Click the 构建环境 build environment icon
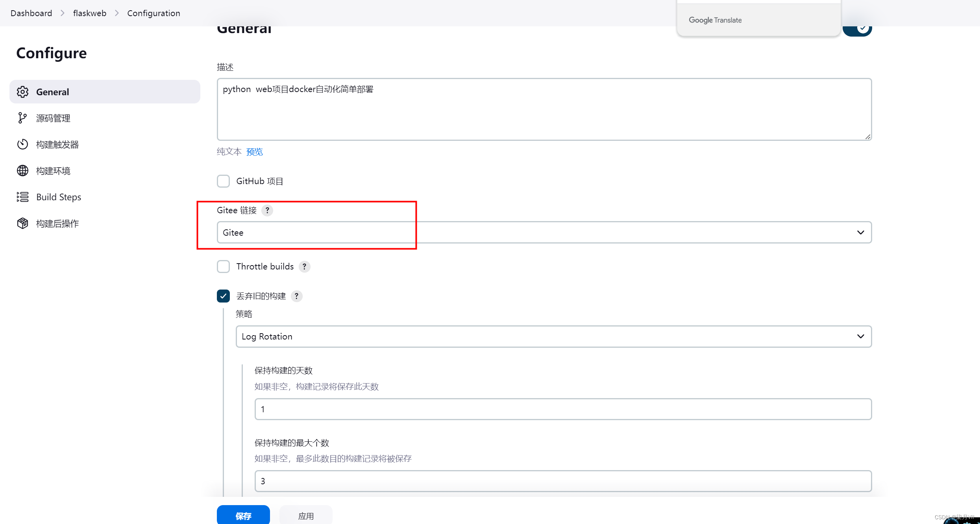 [22, 170]
